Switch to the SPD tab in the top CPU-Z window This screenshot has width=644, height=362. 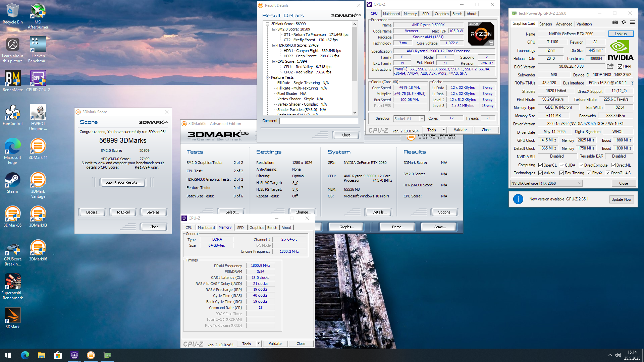pyautogui.click(x=425, y=14)
